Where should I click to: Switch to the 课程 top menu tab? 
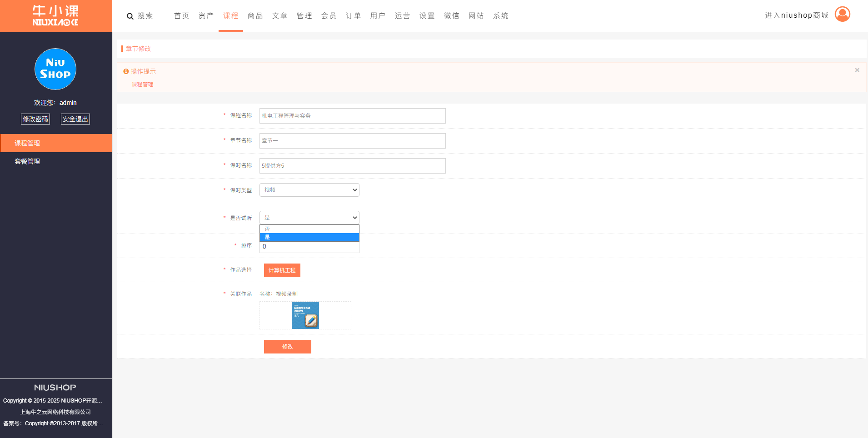(230, 16)
